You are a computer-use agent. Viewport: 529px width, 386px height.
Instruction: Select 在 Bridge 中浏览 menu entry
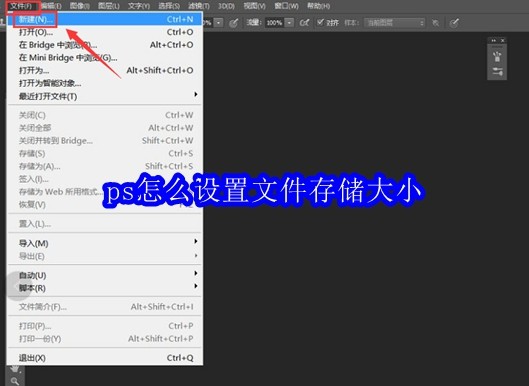click(x=105, y=45)
